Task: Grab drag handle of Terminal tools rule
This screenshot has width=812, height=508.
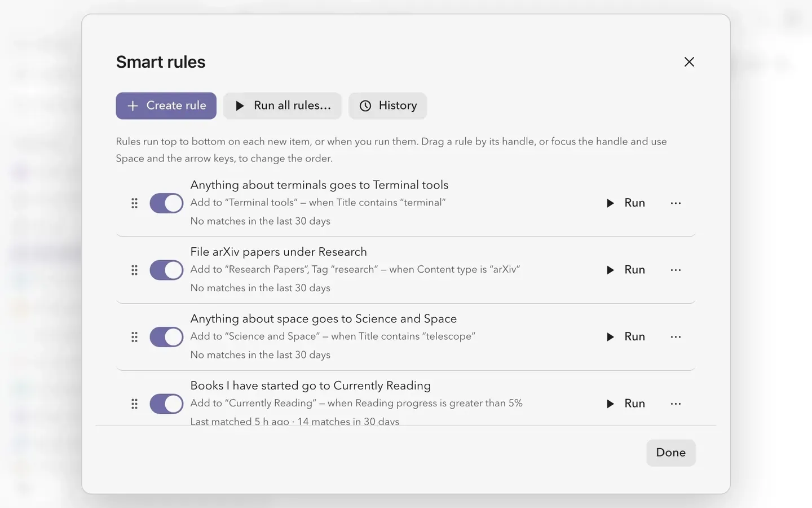Action: [134, 203]
